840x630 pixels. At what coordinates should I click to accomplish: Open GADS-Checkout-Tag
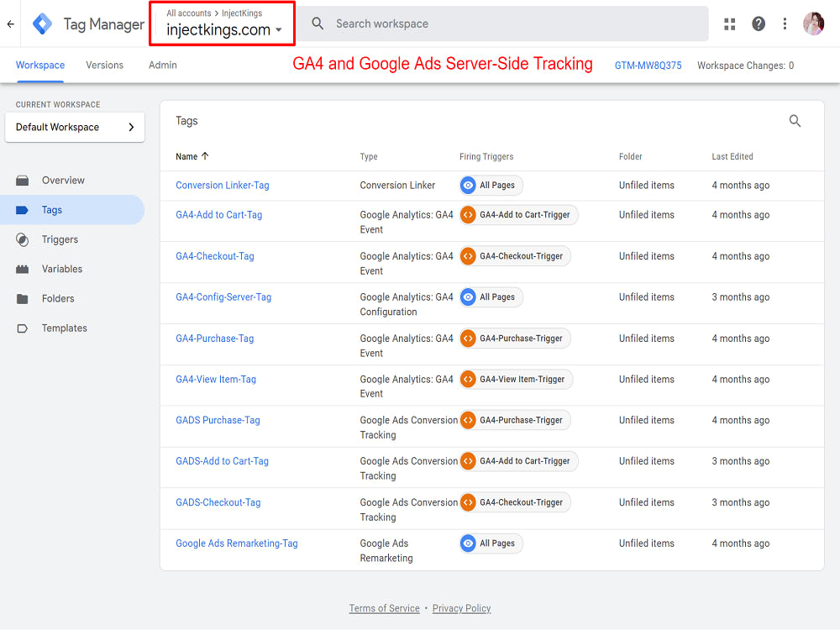pos(218,502)
